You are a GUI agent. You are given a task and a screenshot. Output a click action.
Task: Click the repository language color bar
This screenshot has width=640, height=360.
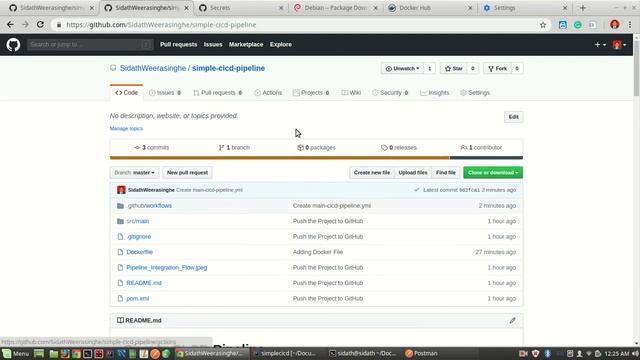316,158
